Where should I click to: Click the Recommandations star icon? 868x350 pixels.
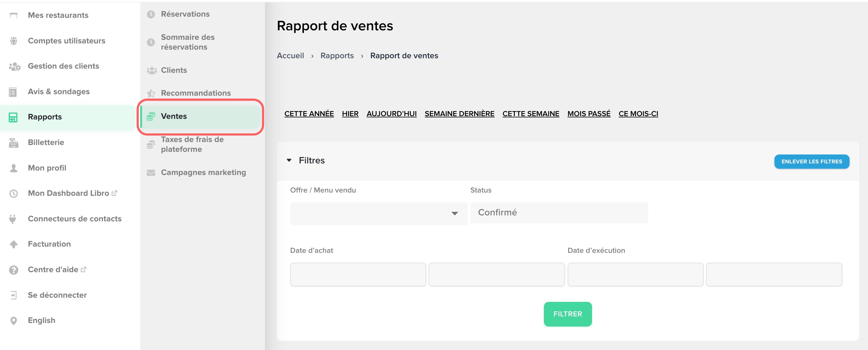[x=151, y=93]
